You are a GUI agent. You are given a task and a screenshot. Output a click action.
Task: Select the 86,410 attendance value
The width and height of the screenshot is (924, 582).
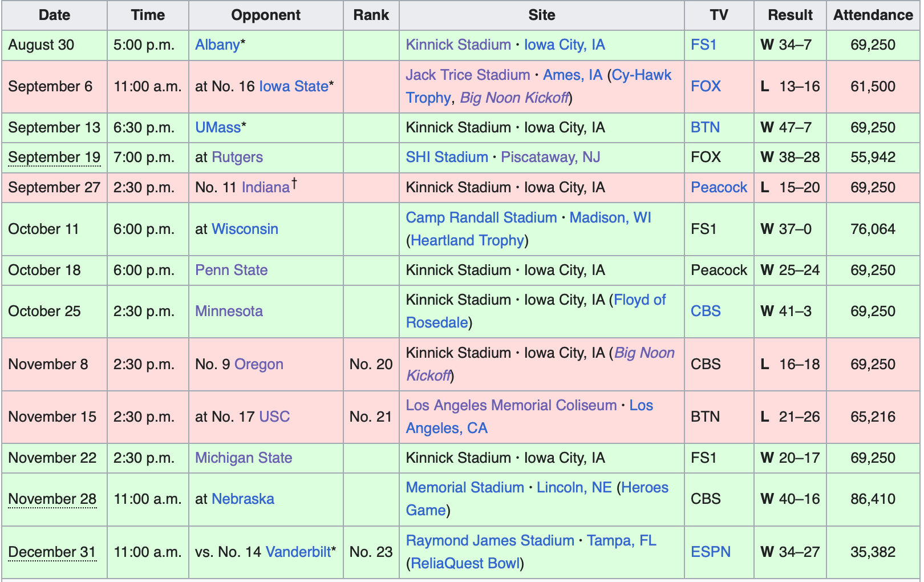873,499
